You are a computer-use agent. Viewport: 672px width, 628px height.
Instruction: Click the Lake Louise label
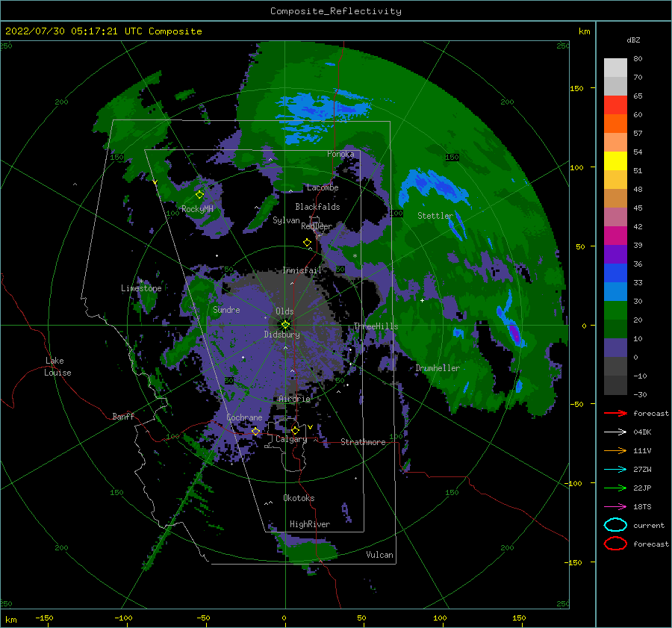pos(58,367)
